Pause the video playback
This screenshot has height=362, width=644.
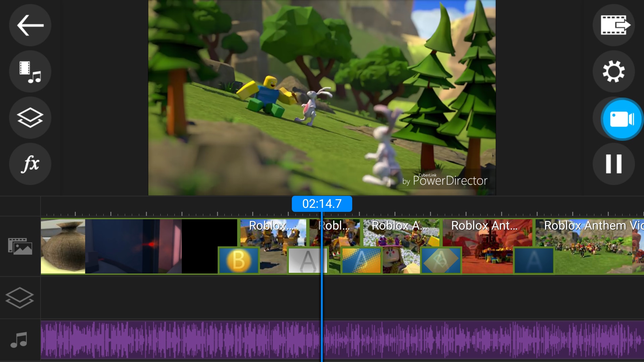point(614,164)
